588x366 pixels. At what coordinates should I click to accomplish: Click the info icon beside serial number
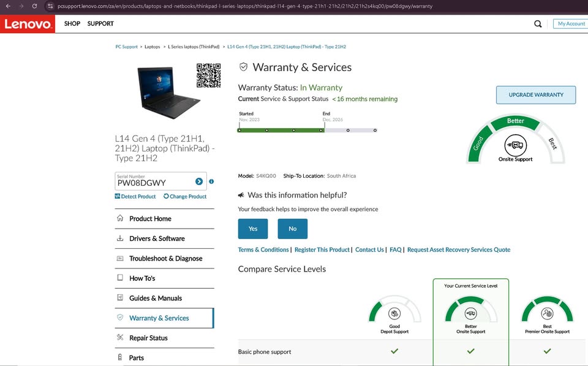coord(211,181)
